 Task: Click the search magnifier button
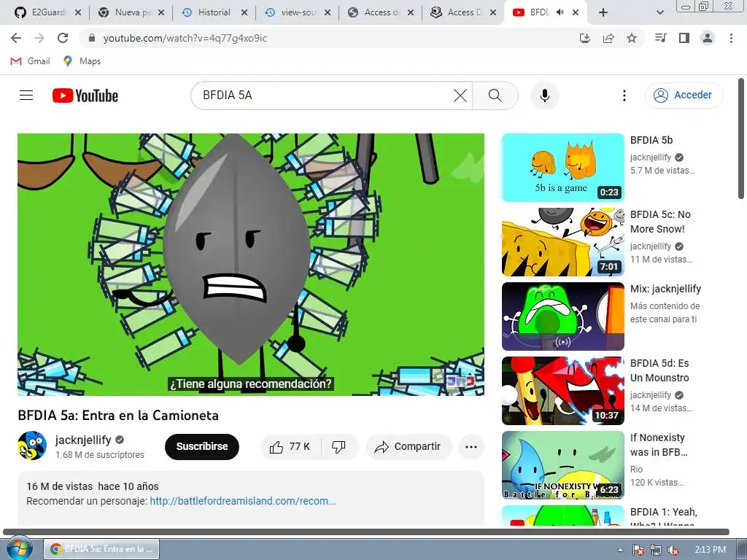[x=495, y=96]
